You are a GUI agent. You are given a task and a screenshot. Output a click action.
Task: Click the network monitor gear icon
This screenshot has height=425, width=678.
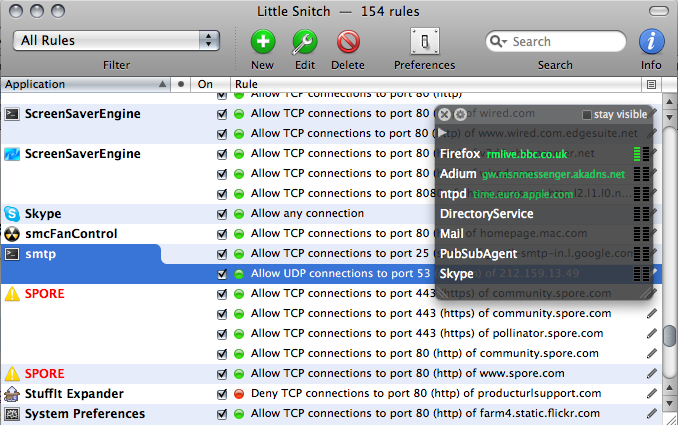(x=460, y=115)
